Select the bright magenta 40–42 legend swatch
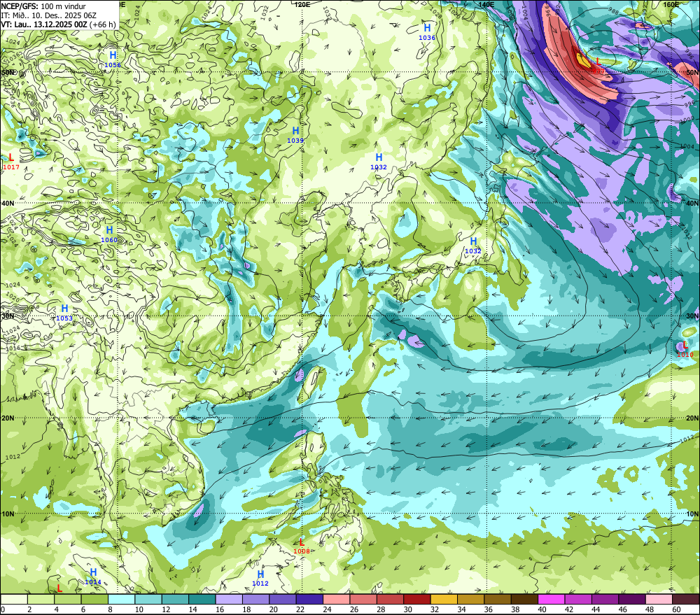The width and height of the screenshot is (700, 615). (x=552, y=600)
